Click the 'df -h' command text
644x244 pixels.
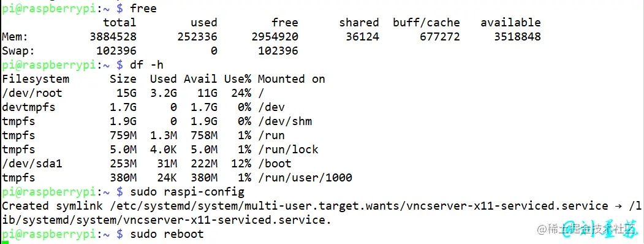click(146, 64)
